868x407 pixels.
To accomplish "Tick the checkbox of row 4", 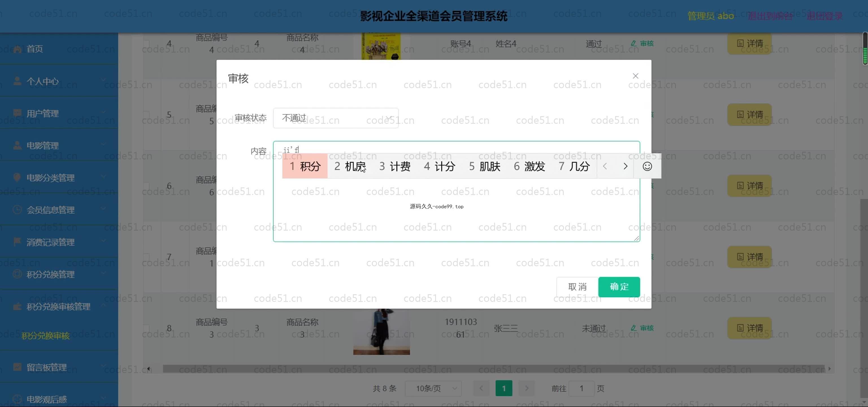I will [x=146, y=44].
